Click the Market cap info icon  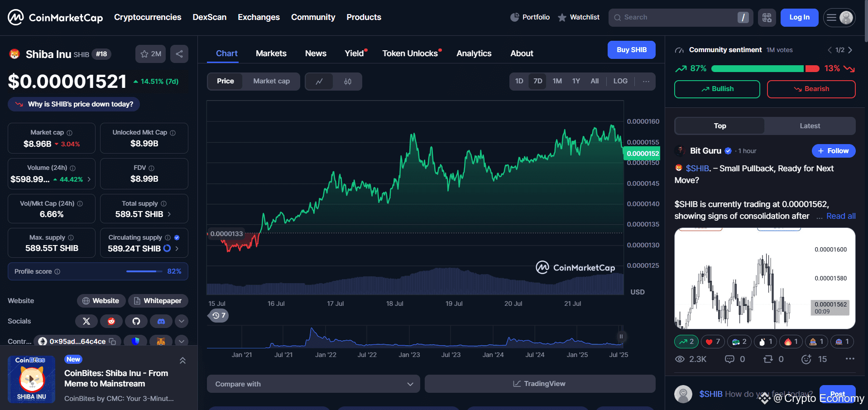tap(69, 133)
